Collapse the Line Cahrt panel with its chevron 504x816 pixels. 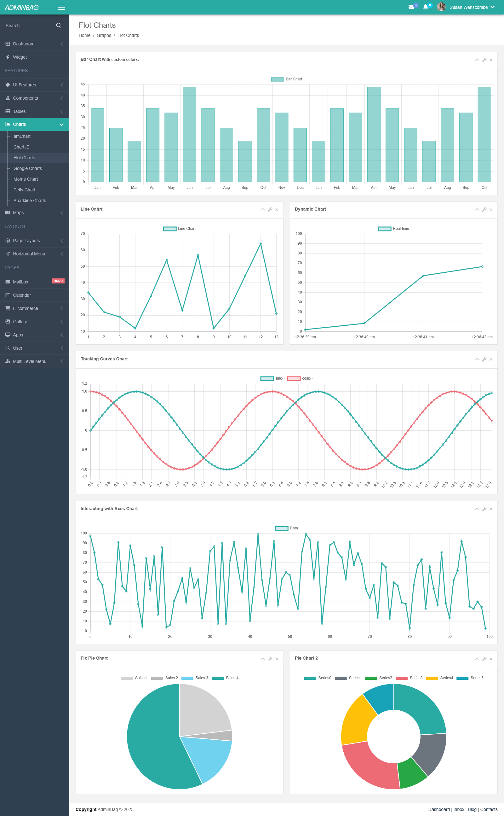click(263, 209)
